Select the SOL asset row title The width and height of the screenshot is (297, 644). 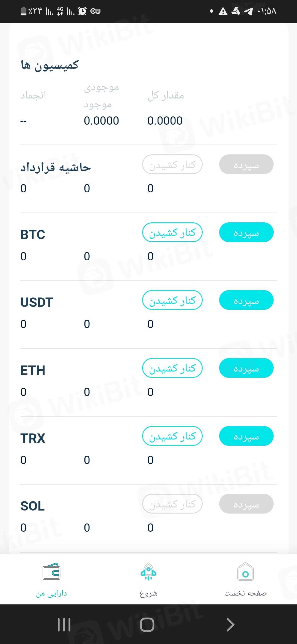click(33, 506)
